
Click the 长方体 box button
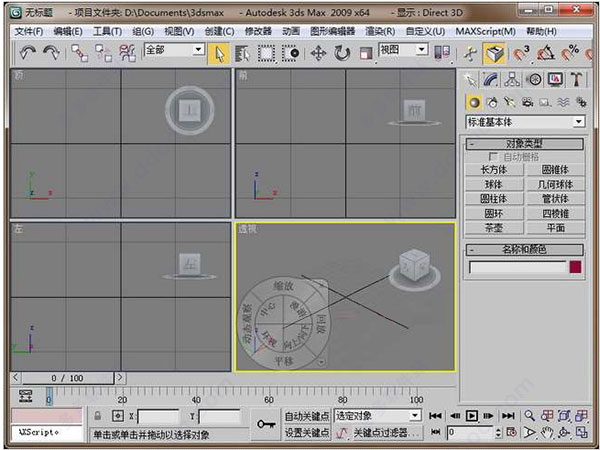[x=494, y=170]
